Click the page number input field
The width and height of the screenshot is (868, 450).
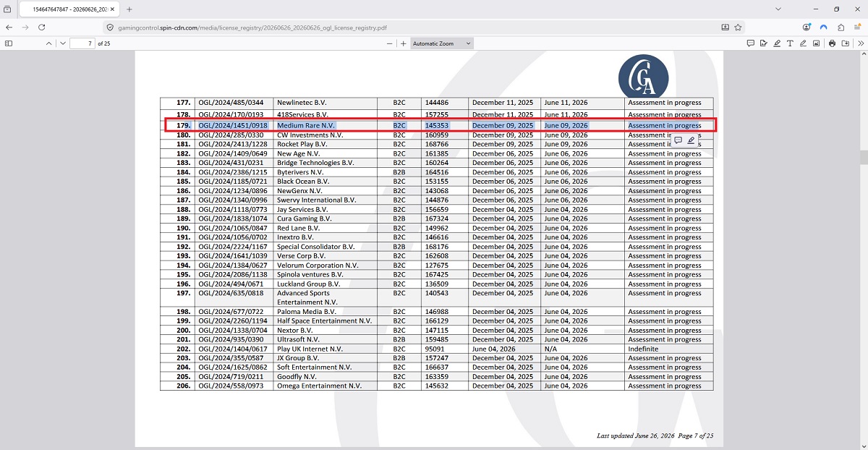tap(82, 43)
